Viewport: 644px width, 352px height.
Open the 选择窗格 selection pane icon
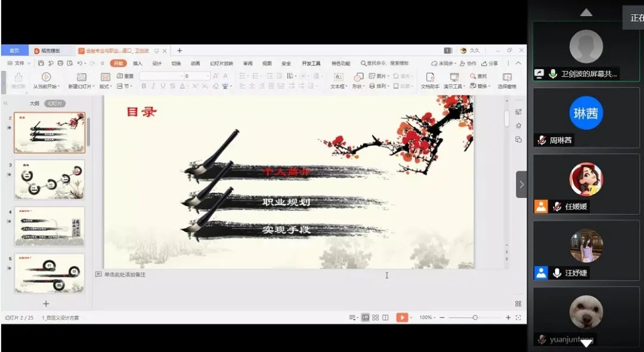506,79
